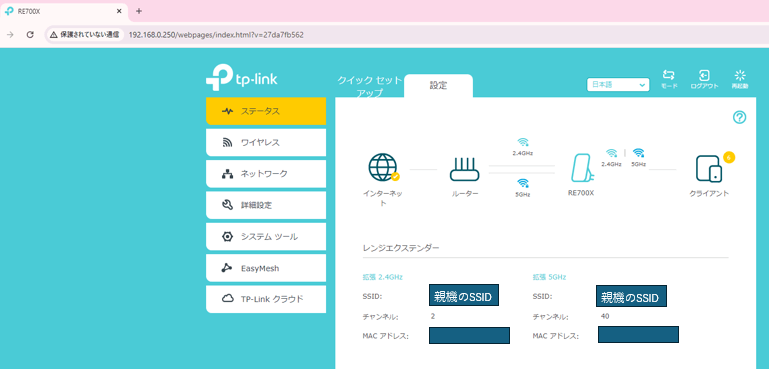
Task: Click the browser forward arrow
Action: pos(10,35)
